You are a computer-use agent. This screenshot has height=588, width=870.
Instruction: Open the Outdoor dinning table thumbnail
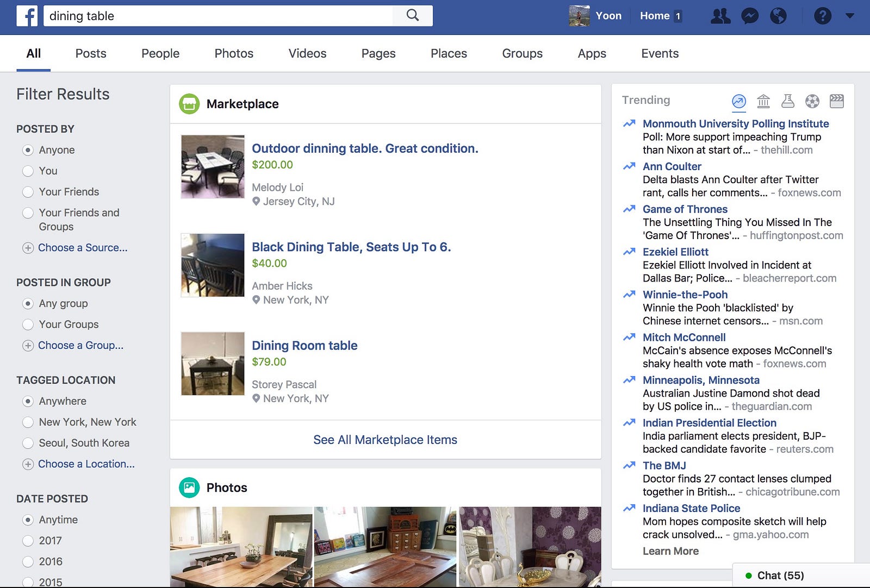point(213,167)
